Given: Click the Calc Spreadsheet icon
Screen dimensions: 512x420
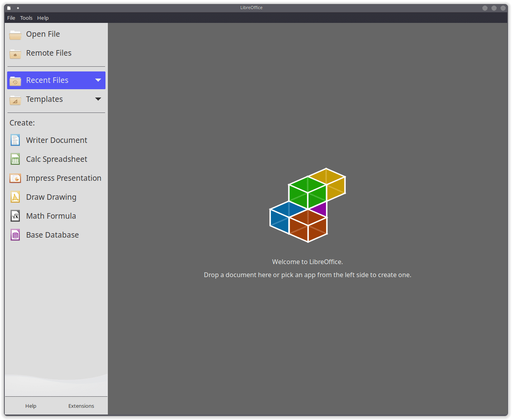Looking at the screenshot, I should coord(15,159).
